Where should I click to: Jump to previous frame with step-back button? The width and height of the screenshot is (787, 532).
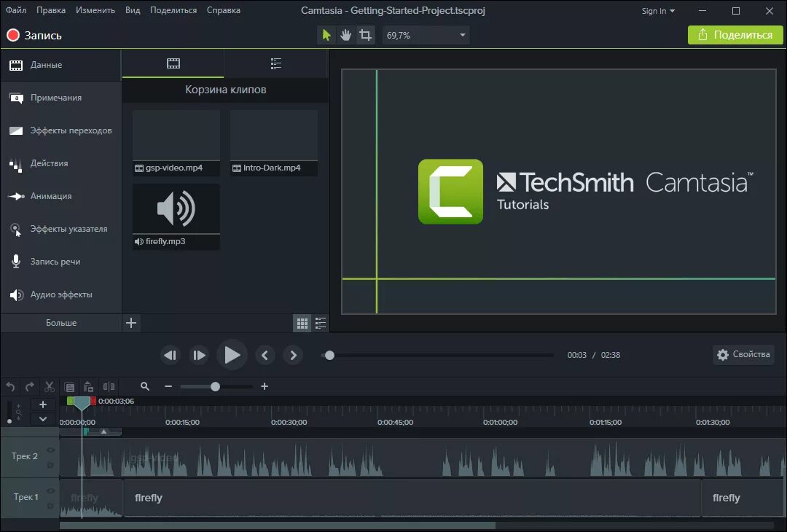(x=170, y=356)
